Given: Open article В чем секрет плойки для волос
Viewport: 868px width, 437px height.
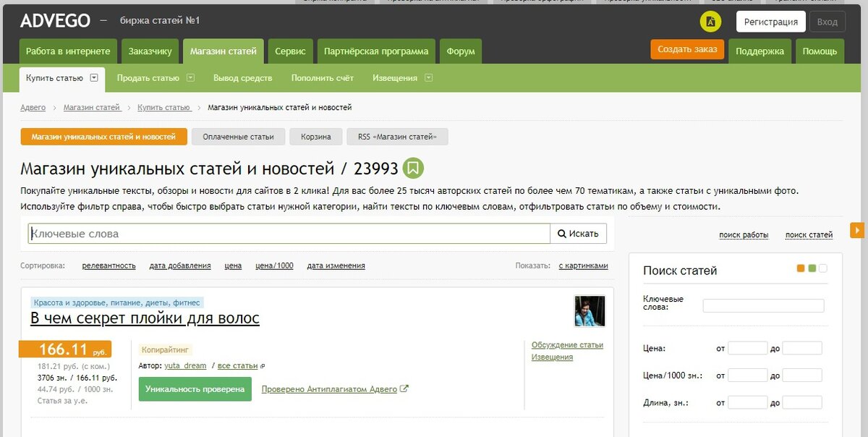Looking at the screenshot, I should [145, 318].
